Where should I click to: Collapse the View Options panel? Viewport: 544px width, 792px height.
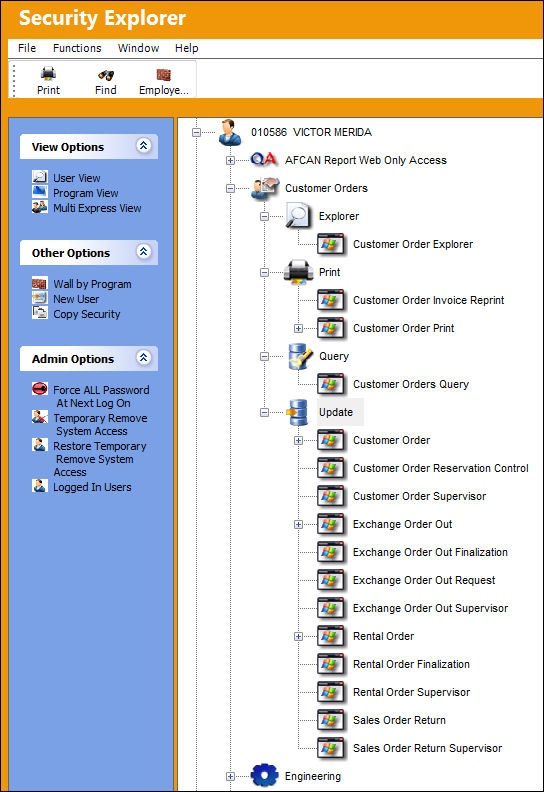tap(143, 146)
